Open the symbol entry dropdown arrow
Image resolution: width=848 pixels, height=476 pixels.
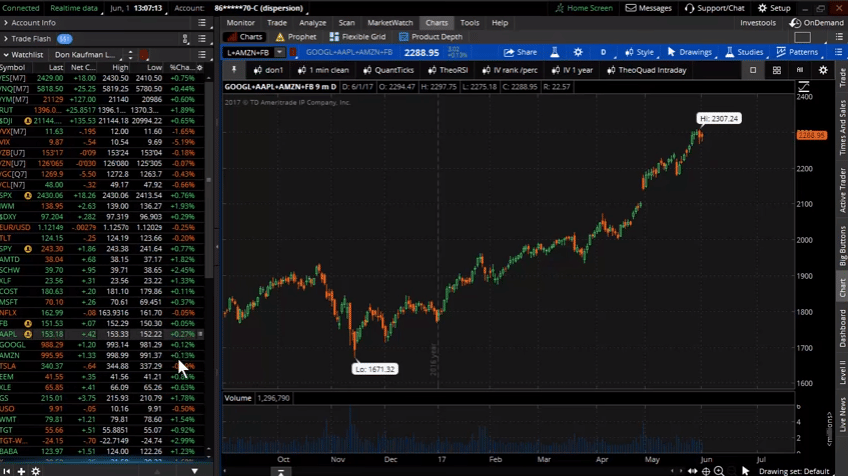point(280,52)
